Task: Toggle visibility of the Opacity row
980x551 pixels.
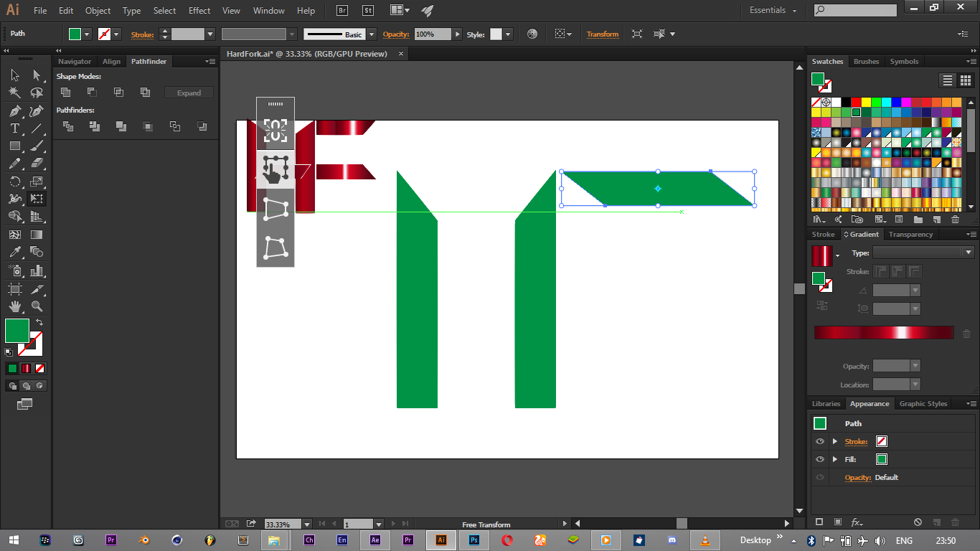Action: (820, 477)
